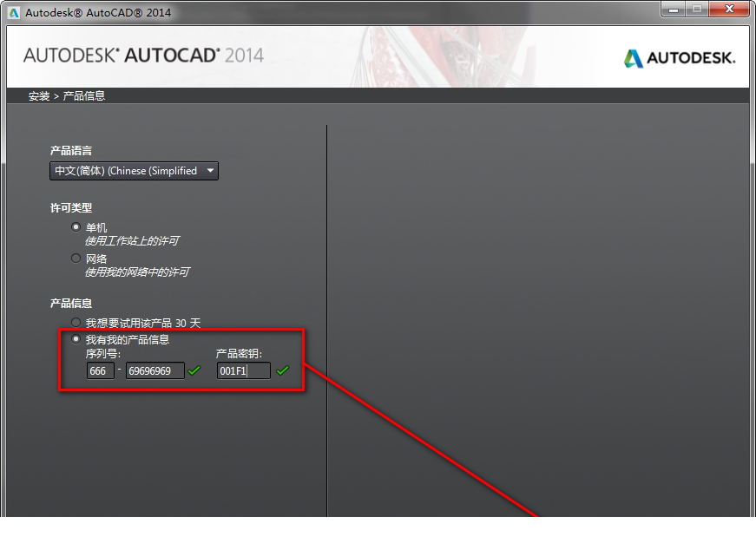Click the 使用工作站上的许可 description text

click(x=132, y=240)
